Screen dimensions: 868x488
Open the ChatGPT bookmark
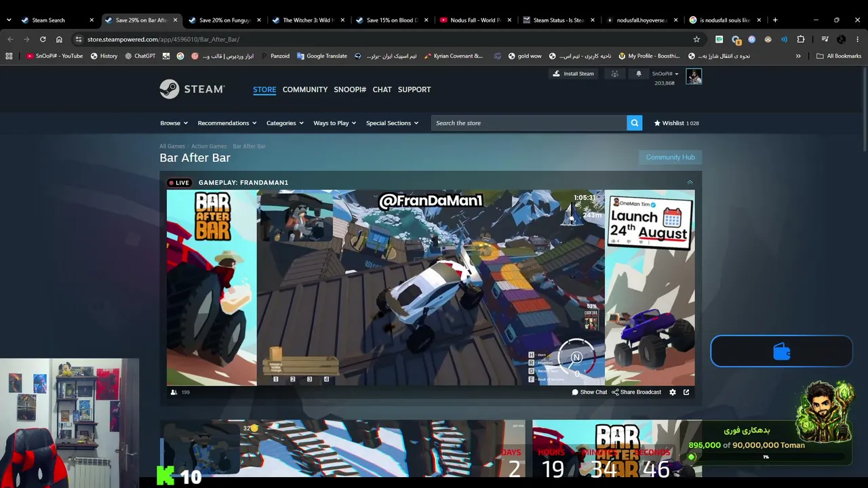(140, 56)
